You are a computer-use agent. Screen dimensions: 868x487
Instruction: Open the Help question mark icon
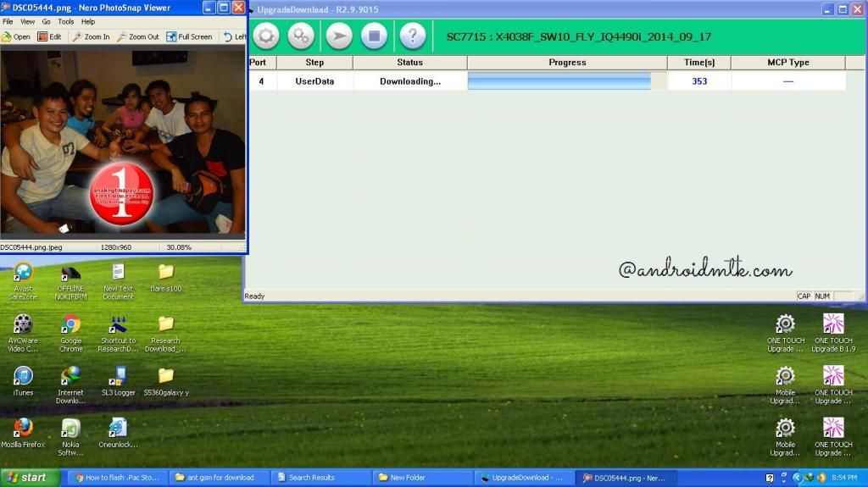[x=412, y=36]
